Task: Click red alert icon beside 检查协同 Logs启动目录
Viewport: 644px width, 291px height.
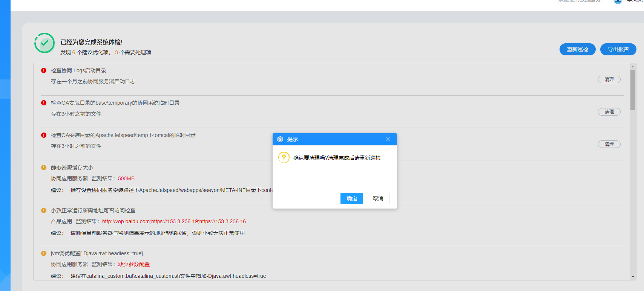Action: [44, 70]
